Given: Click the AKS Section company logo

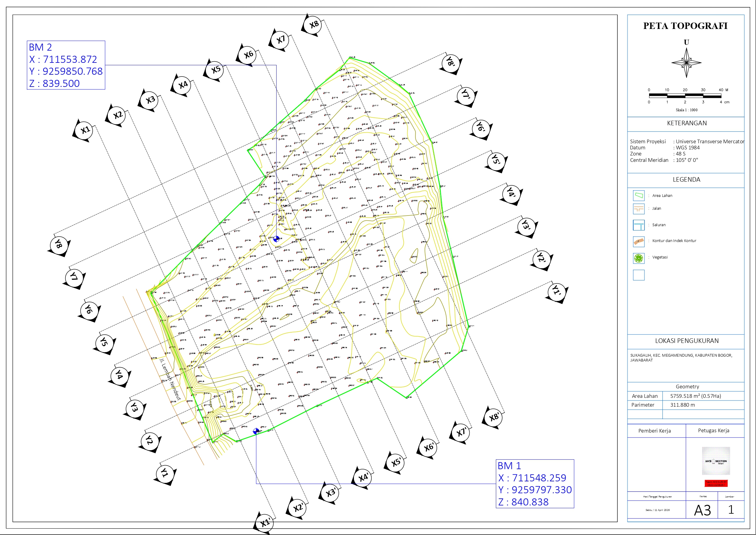Looking at the screenshot, I should coord(716,461).
